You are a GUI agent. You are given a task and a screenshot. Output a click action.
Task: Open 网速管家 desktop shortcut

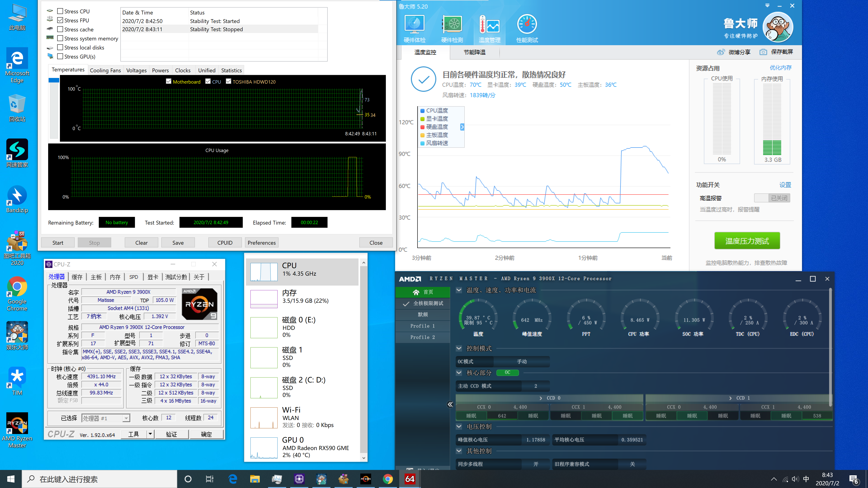point(17,153)
